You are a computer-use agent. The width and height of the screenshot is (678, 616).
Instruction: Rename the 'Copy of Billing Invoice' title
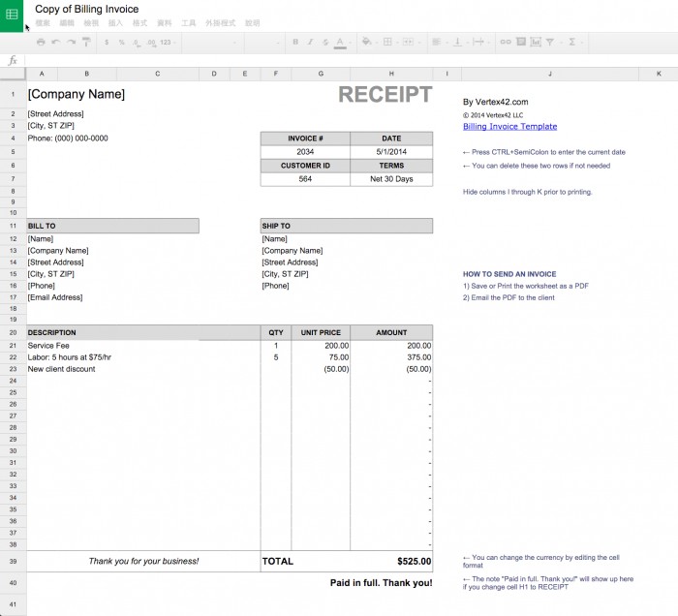click(x=87, y=9)
